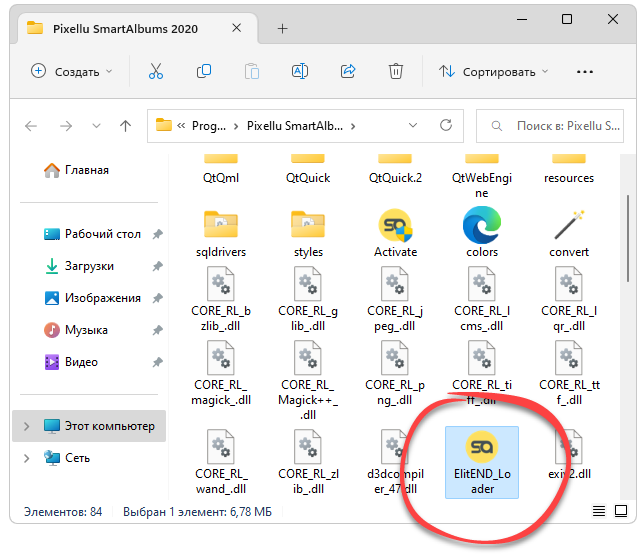Viewport: 641px width, 560px height.
Task: Open Музыка in sidebar
Action: [x=76, y=330]
